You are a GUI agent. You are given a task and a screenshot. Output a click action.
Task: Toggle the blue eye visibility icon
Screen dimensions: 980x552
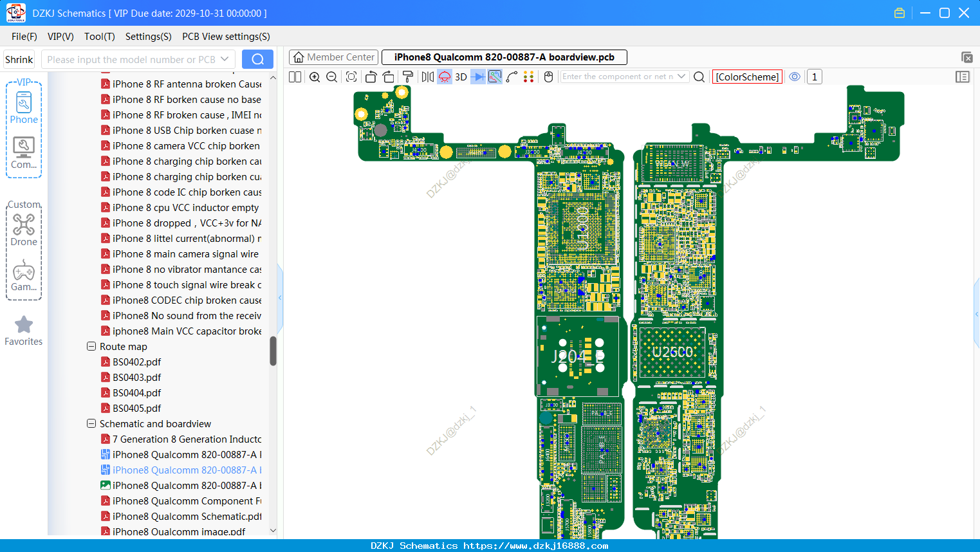coord(795,77)
